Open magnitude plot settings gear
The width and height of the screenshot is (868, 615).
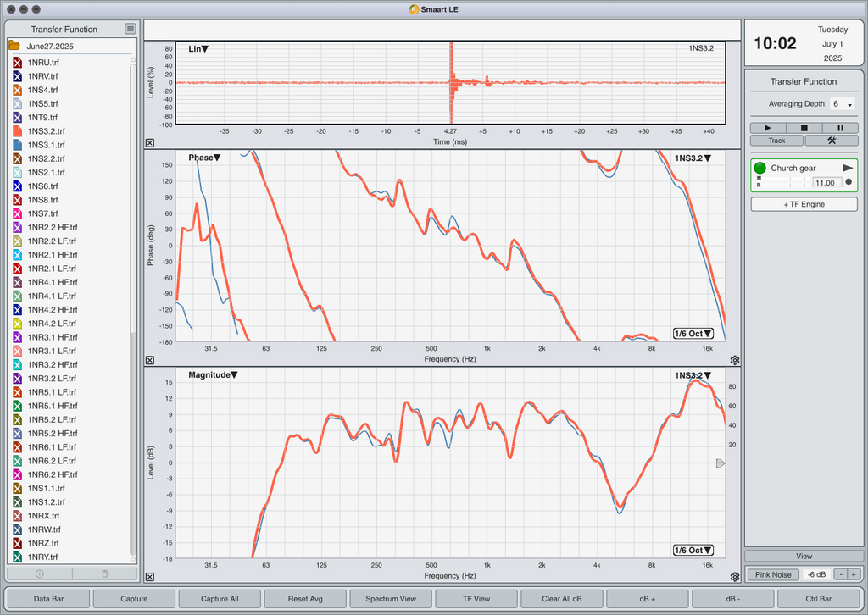point(735,577)
